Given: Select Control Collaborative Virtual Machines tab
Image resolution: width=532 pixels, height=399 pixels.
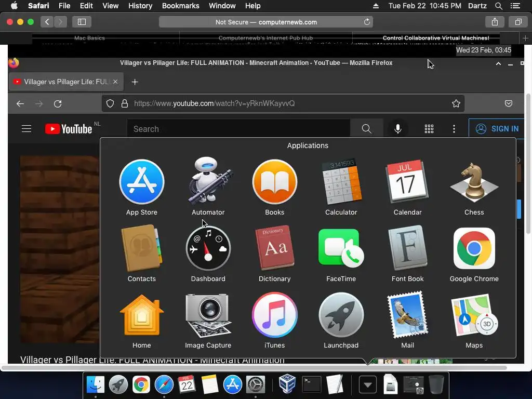Looking at the screenshot, I should (436, 38).
